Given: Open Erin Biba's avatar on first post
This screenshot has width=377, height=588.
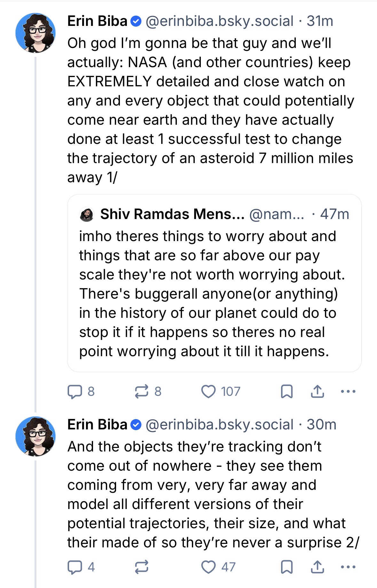Looking at the screenshot, I should click(35, 33).
